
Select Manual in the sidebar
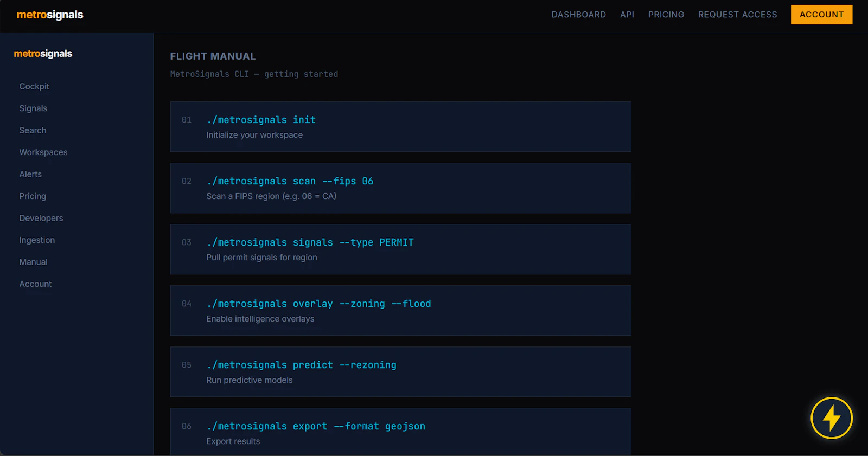point(34,262)
